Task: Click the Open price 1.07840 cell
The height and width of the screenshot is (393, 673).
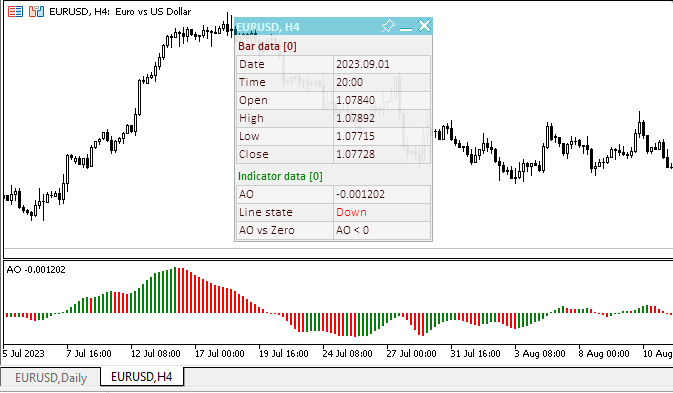Action: coord(382,100)
